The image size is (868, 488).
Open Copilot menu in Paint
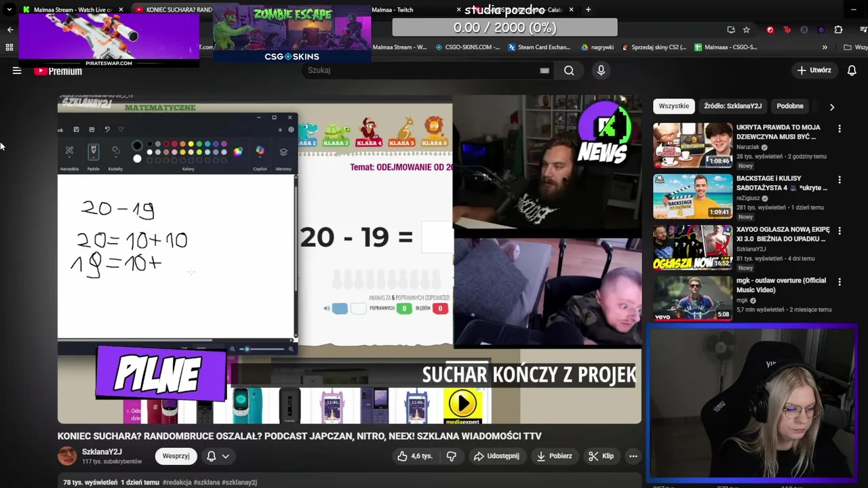pos(260,156)
